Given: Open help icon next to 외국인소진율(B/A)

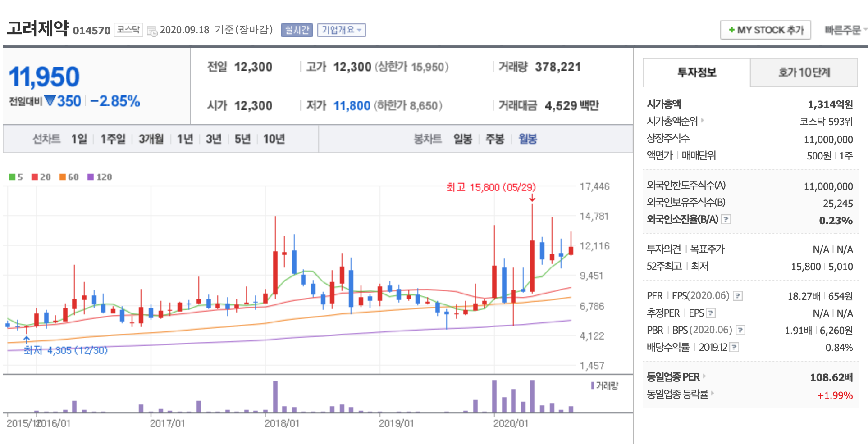Looking at the screenshot, I should pyautogui.click(x=726, y=219).
